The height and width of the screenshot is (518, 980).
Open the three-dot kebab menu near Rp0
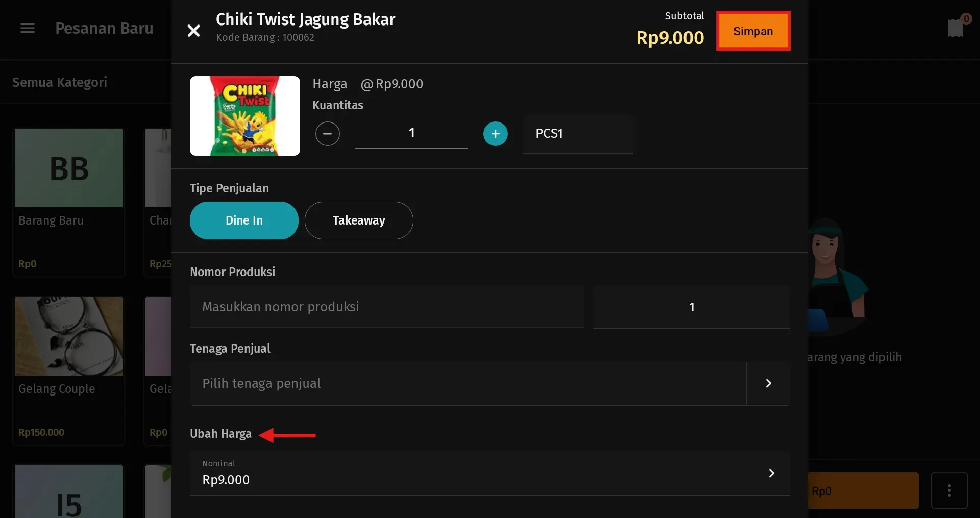pos(949,490)
